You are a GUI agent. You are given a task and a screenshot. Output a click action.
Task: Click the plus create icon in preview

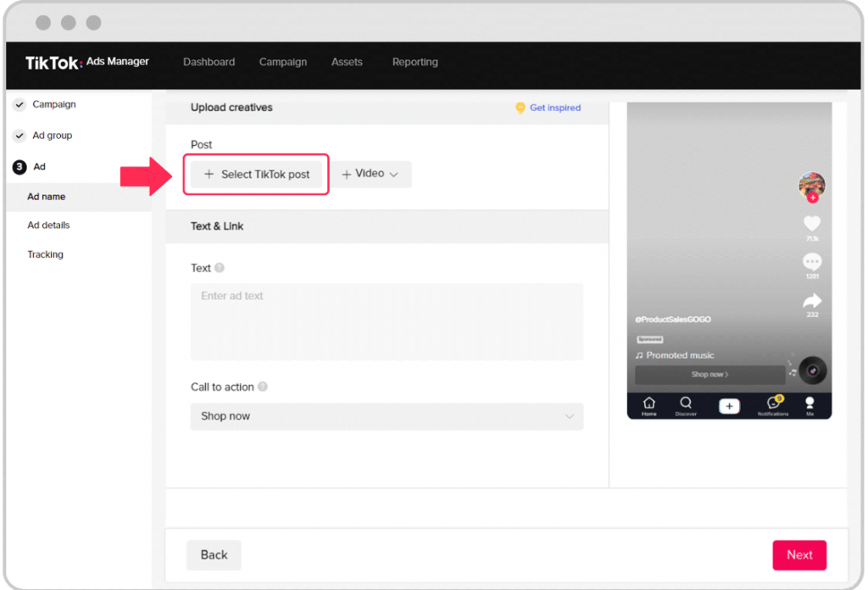point(728,406)
